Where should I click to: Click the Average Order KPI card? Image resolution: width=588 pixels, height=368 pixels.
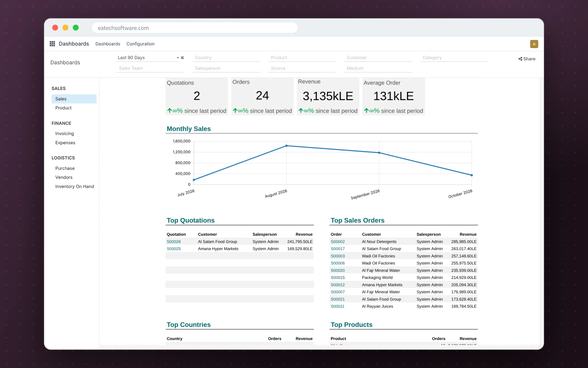(393, 97)
